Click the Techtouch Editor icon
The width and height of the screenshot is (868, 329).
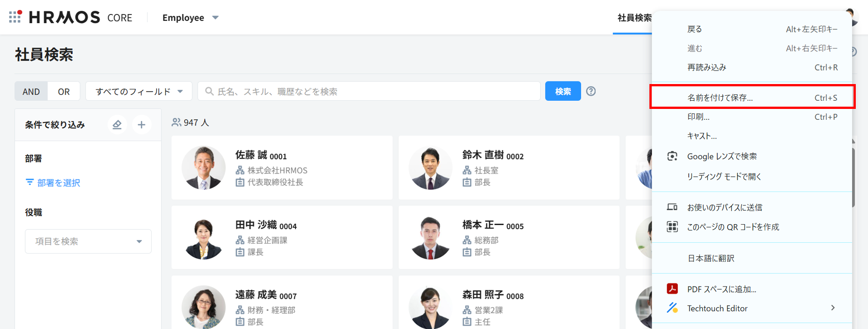(672, 308)
